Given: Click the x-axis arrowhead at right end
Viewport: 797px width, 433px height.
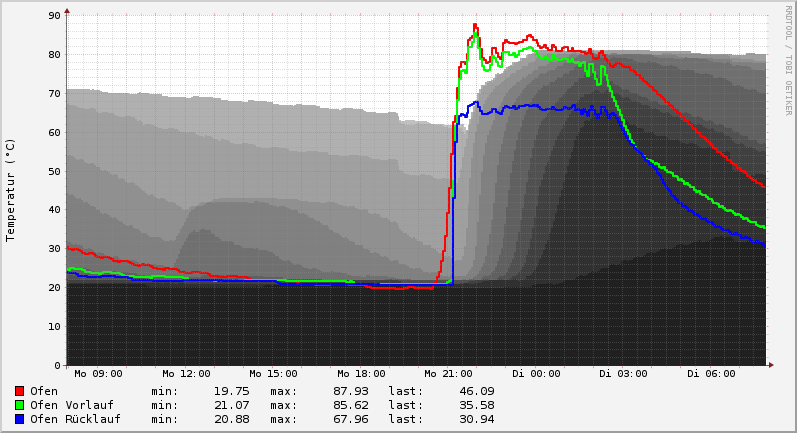Looking at the screenshot, I should point(771,365).
